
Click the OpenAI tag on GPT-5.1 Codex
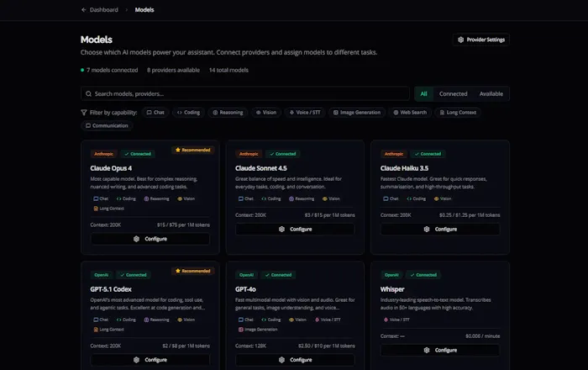tap(102, 275)
